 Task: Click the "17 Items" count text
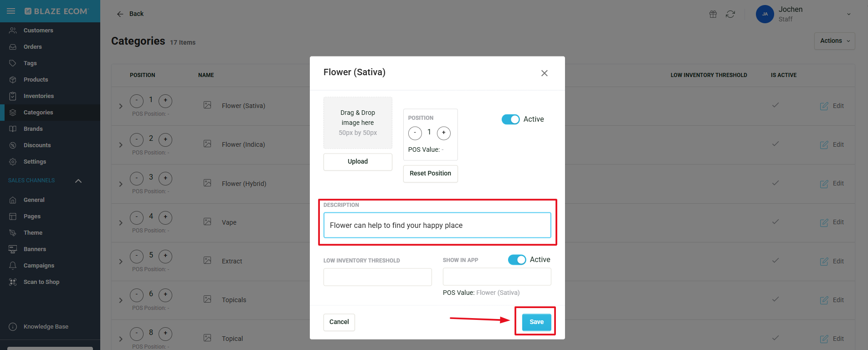point(183,43)
